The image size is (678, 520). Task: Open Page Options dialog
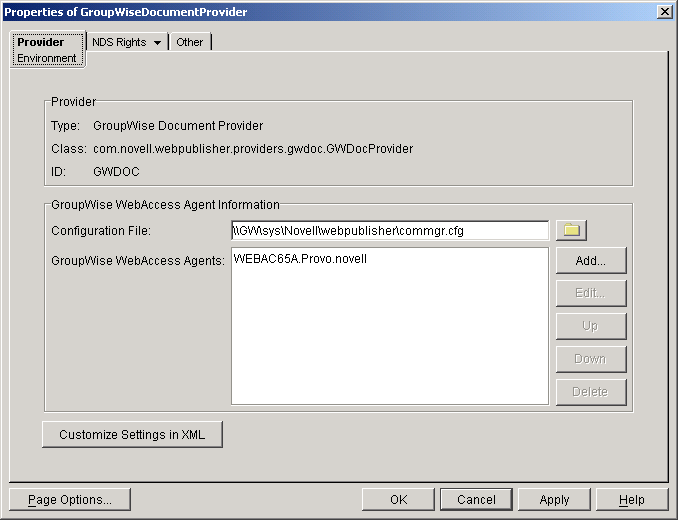(70, 500)
